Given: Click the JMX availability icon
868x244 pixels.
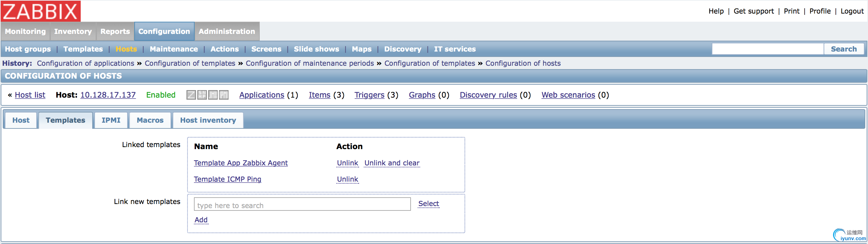Looking at the screenshot, I should coord(213,95).
